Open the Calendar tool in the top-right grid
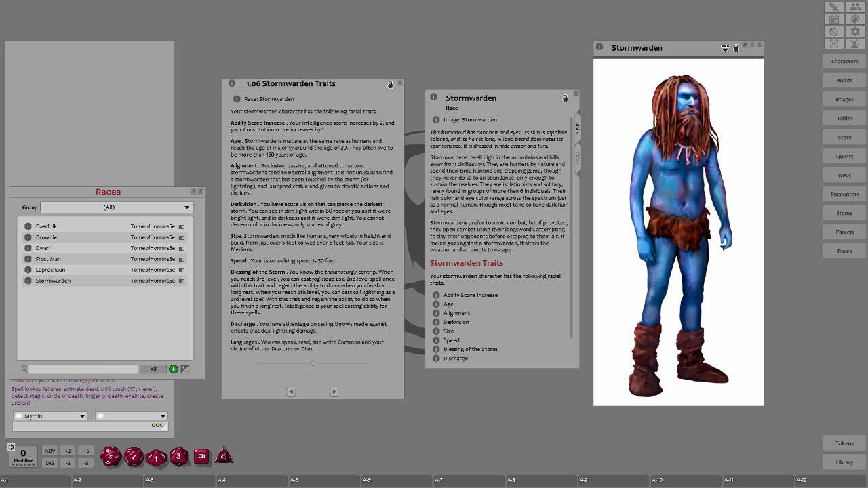Viewport: 868px width, 488px height. [x=834, y=18]
